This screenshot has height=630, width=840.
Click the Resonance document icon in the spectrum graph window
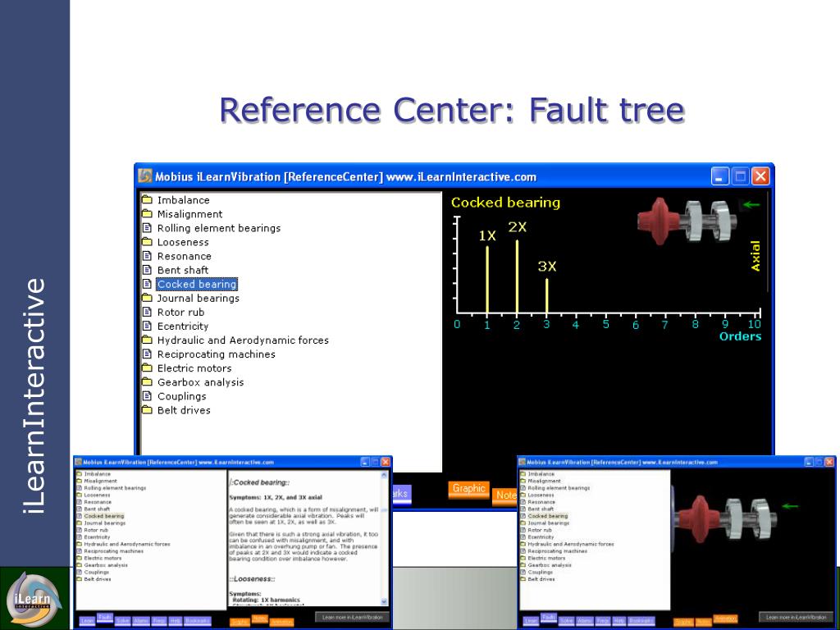coord(147,256)
